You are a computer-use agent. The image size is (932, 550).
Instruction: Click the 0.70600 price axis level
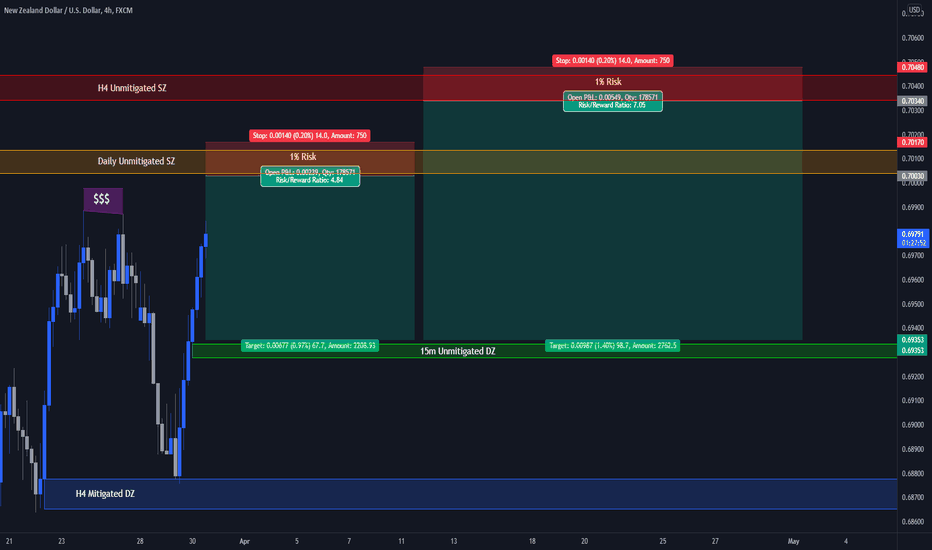[912, 38]
